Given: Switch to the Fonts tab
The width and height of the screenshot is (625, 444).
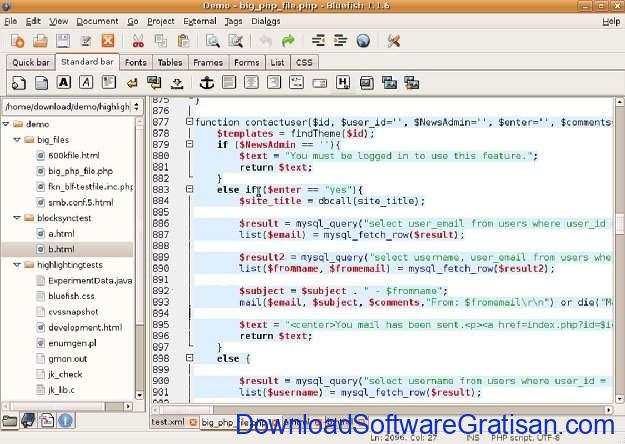Looking at the screenshot, I should [x=136, y=63].
